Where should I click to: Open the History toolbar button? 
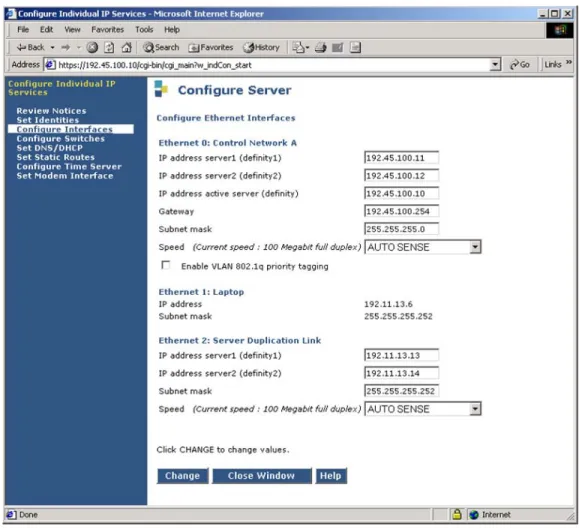click(261, 47)
